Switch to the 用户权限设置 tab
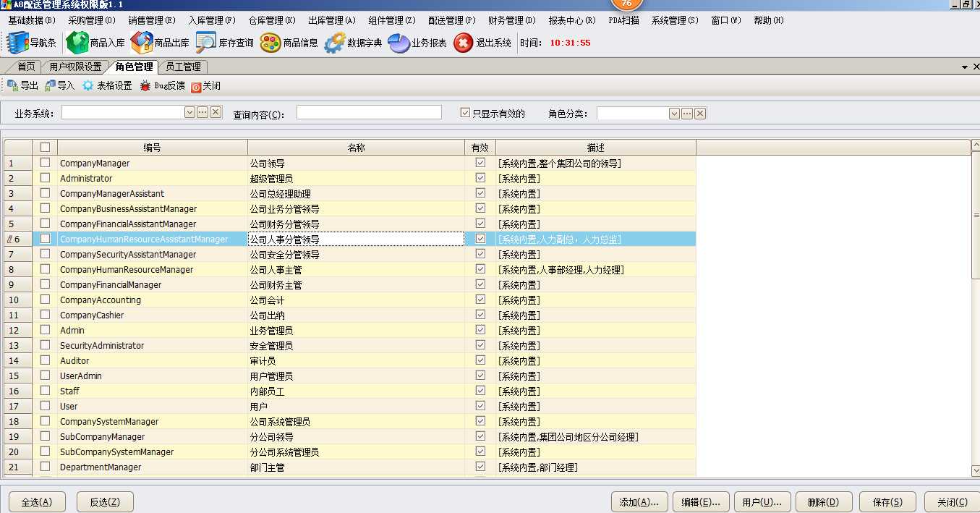Screen dimensions: 980x513 click(x=75, y=67)
